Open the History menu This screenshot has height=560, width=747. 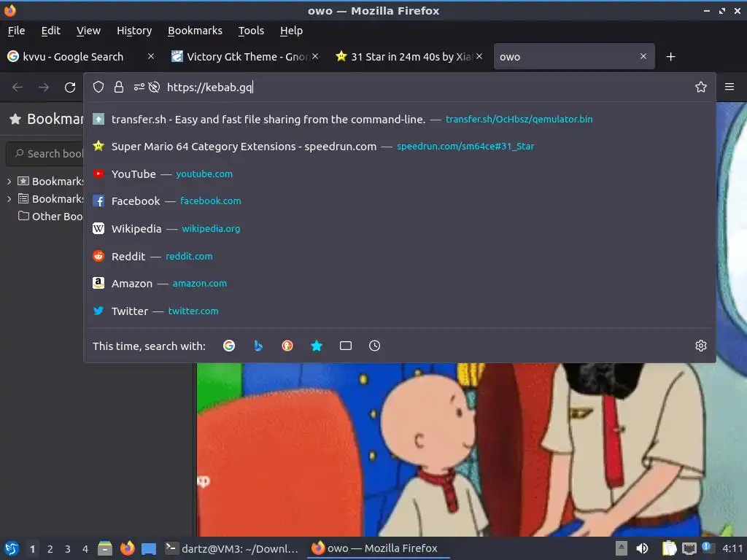tap(134, 31)
